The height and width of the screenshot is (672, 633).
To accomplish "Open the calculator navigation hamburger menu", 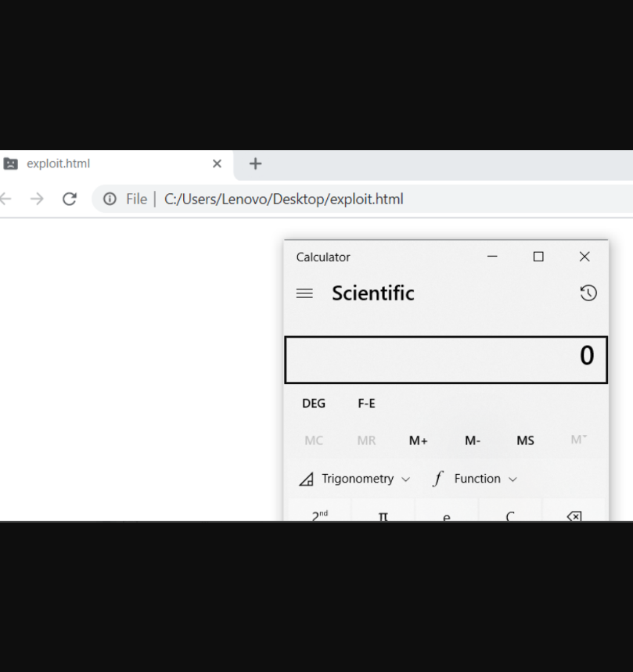I will [x=304, y=293].
